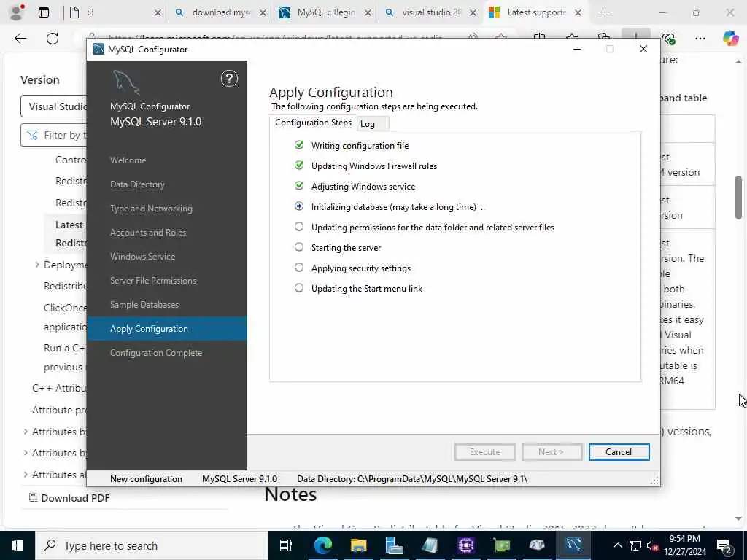Click the 'Applying security settings' step radio
Image resolution: width=747 pixels, height=560 pixels.
click(x=299, y=268)
